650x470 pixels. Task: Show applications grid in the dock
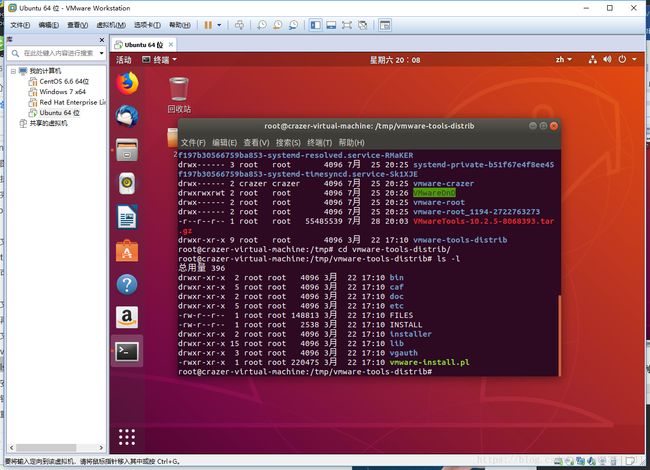pos(127,437)
